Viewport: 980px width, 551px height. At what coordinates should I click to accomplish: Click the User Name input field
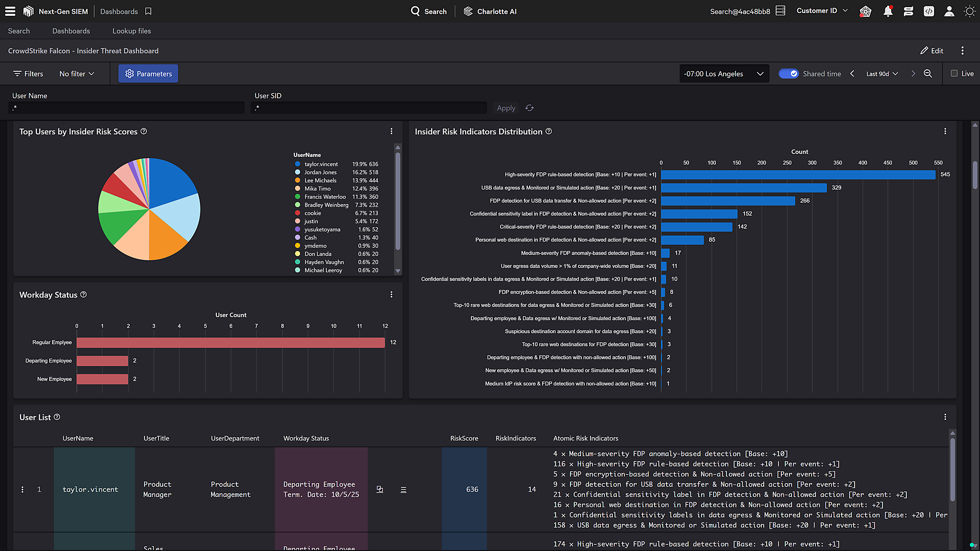click(x=127, y=108)
